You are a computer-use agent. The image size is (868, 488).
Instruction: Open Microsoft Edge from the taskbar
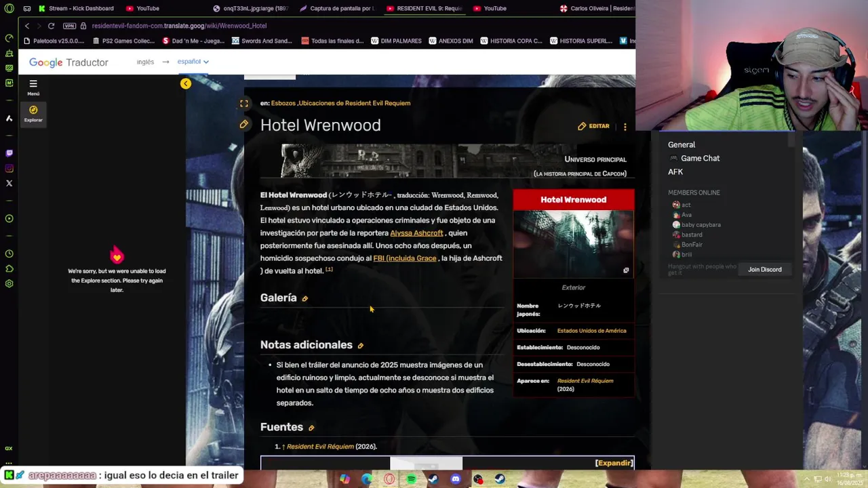tap(367, 479)
